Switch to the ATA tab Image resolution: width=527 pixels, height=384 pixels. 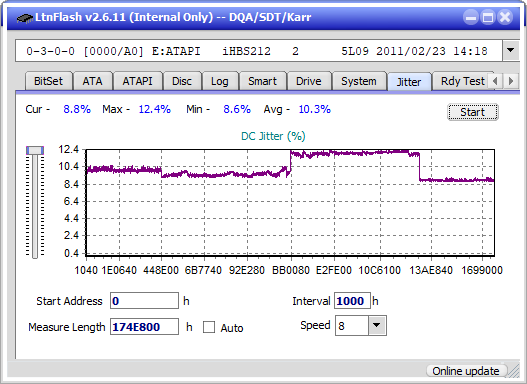click(92, 81)
